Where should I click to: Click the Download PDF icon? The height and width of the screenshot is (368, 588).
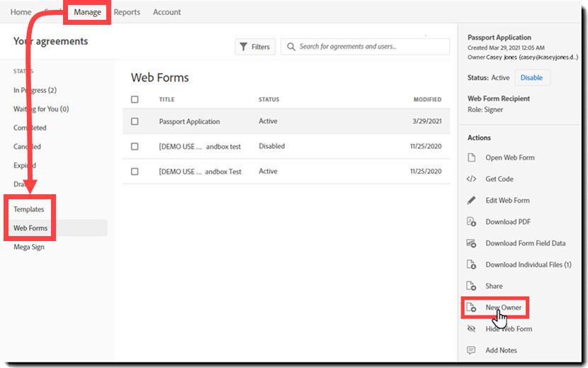471,221
